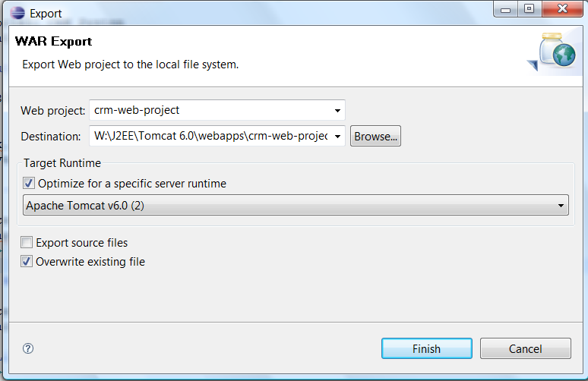Uncheck Overwrite existing file

(x=27, y=262)
